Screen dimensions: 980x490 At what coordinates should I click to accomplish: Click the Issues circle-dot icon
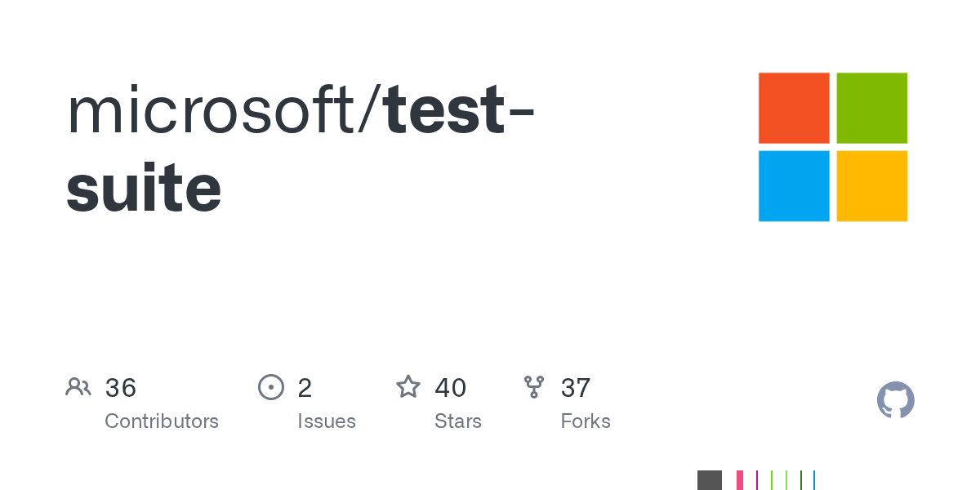(x=270, y=387)
